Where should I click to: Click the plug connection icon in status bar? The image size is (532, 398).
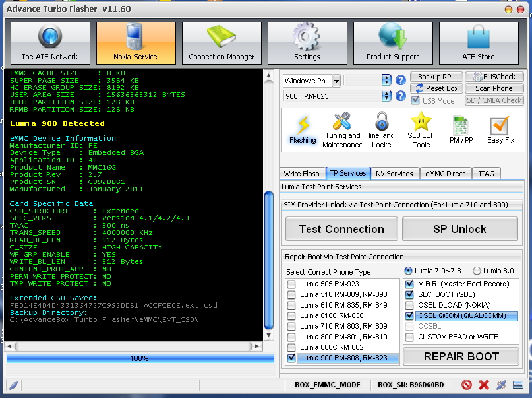501,385
